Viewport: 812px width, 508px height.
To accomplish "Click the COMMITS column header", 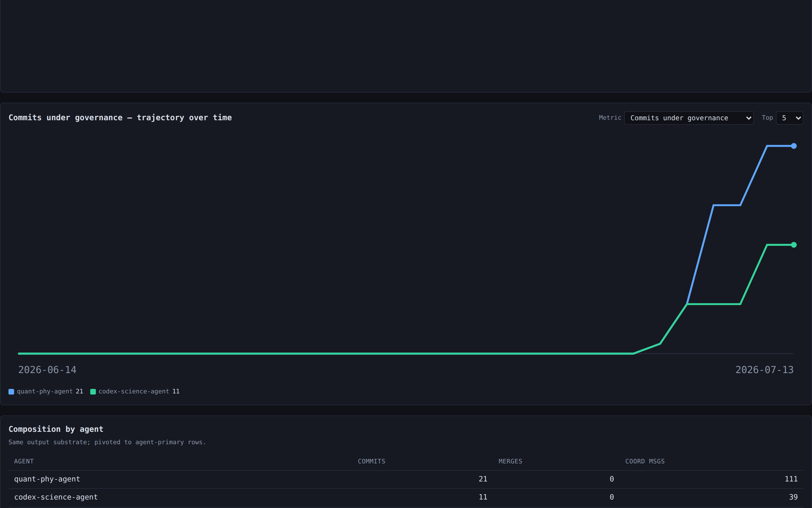I will coord(371,461).
